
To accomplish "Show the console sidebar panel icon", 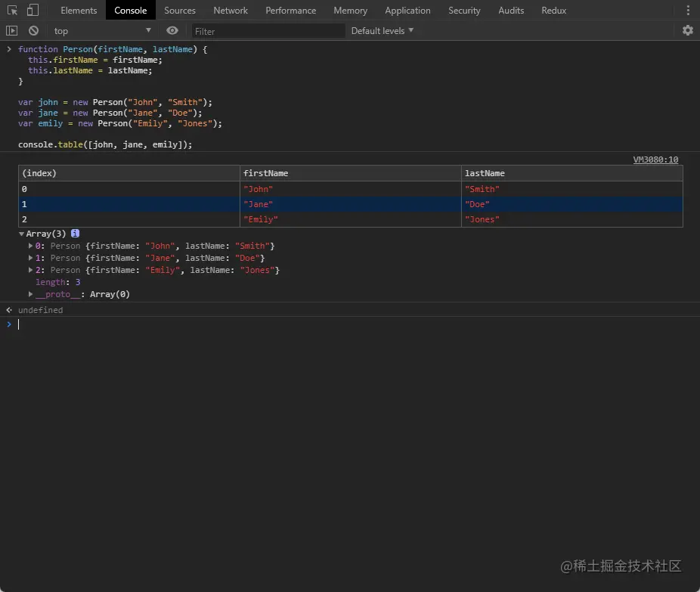I will [x=11, y=31].
